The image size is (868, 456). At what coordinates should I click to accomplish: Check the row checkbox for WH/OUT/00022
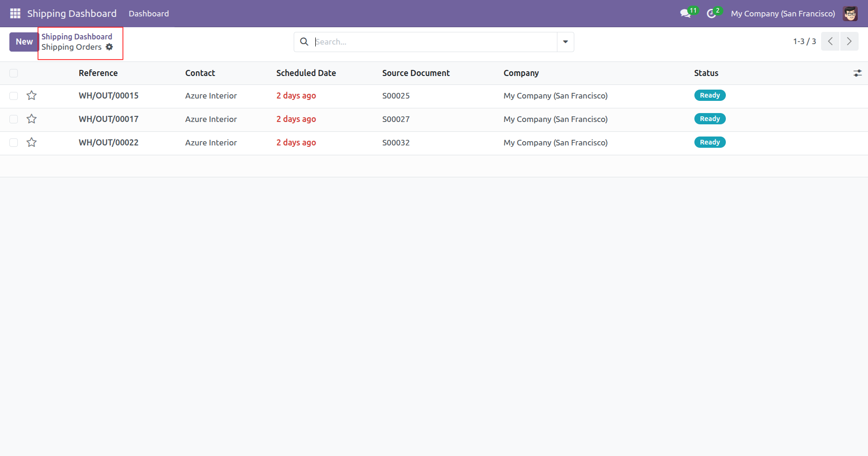click(14, 143)
